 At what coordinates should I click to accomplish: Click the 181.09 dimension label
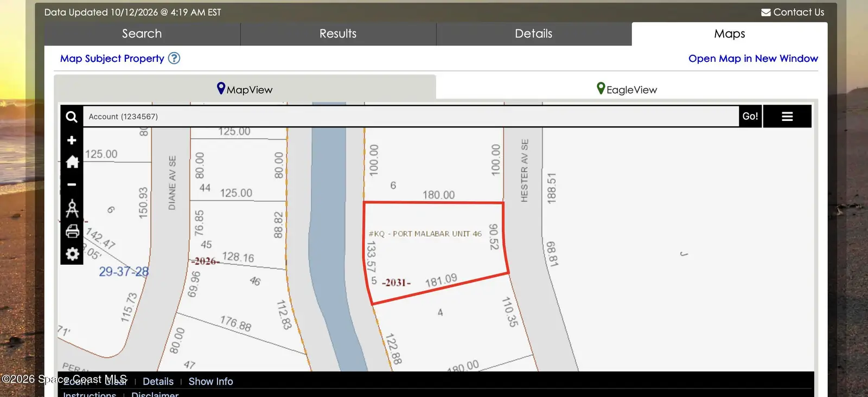[441, 280]
